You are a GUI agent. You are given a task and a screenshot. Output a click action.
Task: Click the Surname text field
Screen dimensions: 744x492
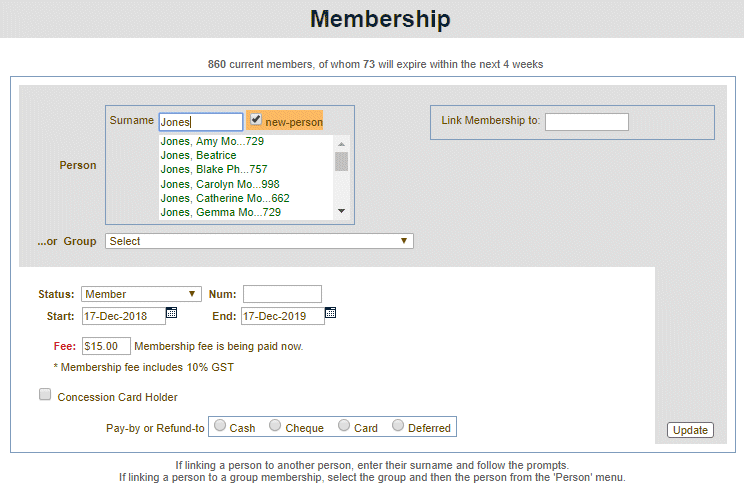(200, 122)
